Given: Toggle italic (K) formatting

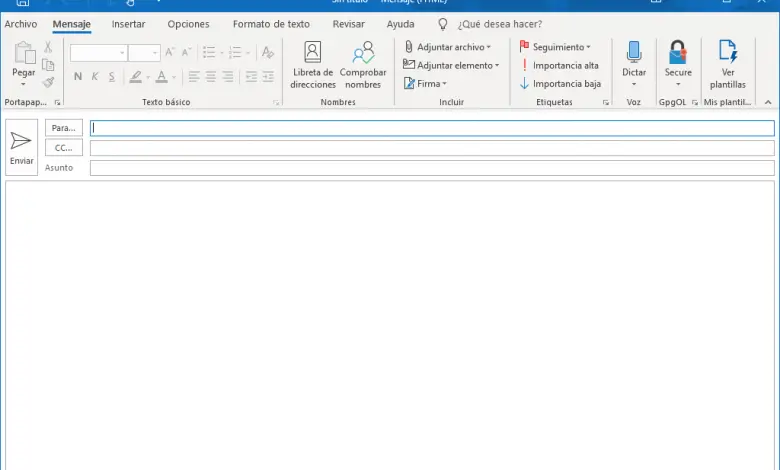Looking at the screenshot, I should pos(95,77).
